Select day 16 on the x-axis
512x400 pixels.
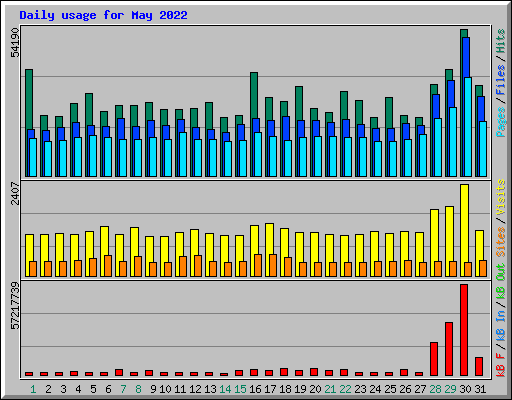point(255,389)
